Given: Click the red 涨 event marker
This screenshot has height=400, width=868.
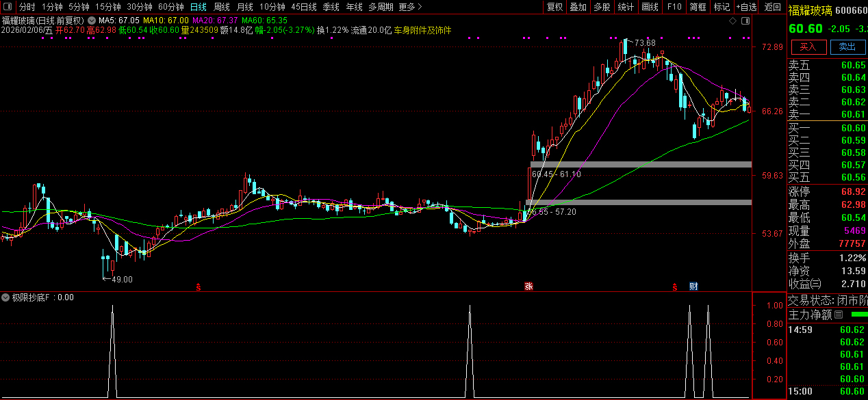Looking at the screenshot, I should click(x=528, y=286).
